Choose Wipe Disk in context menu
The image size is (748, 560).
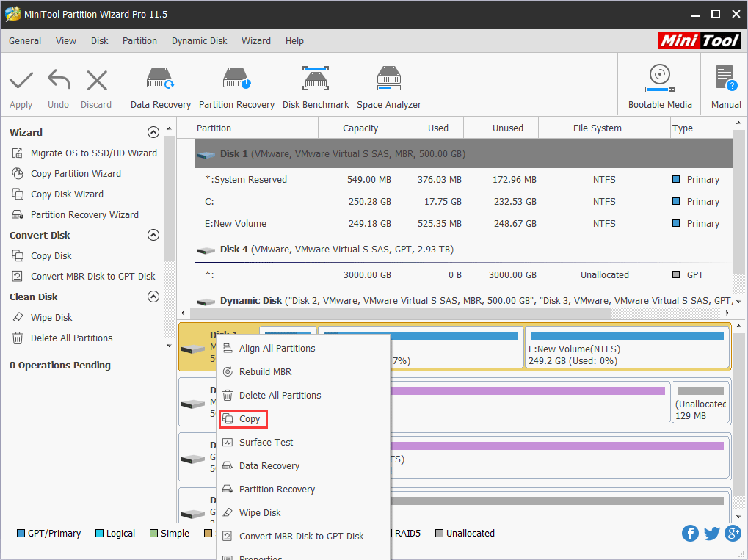coord(303,512)
